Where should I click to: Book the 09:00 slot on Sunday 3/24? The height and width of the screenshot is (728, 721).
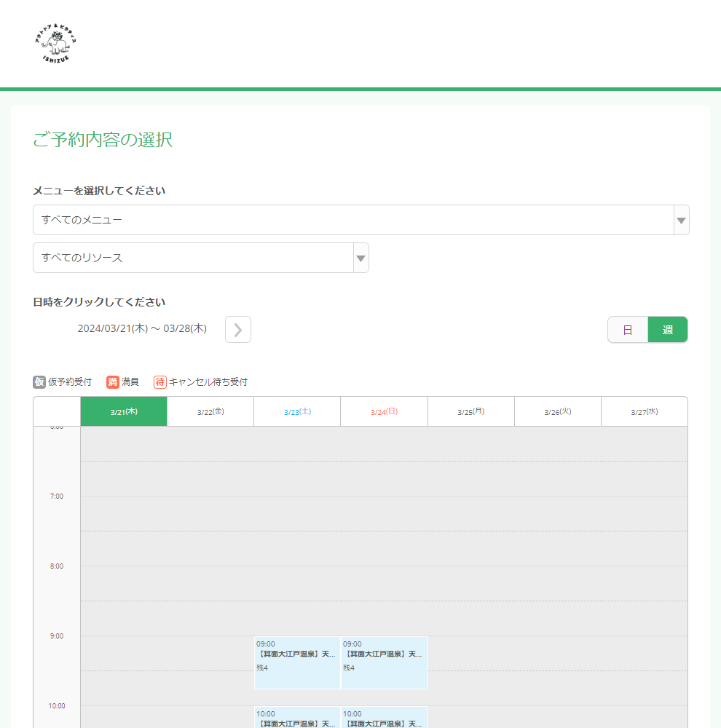[x=384, y=662]
